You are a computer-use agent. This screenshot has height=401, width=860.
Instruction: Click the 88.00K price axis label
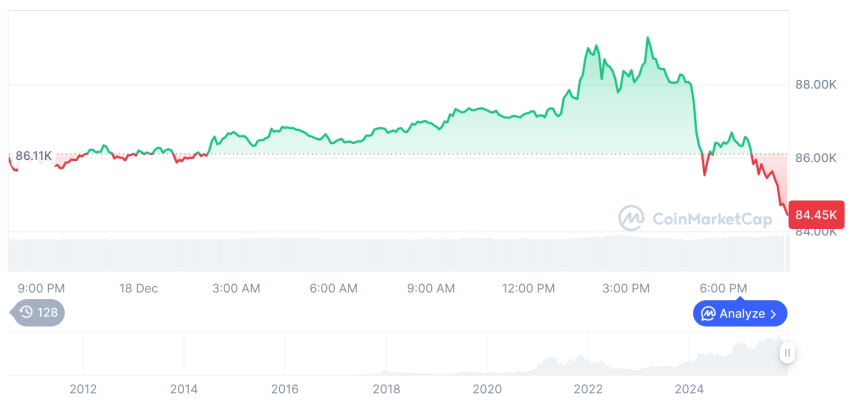[816, 85]
